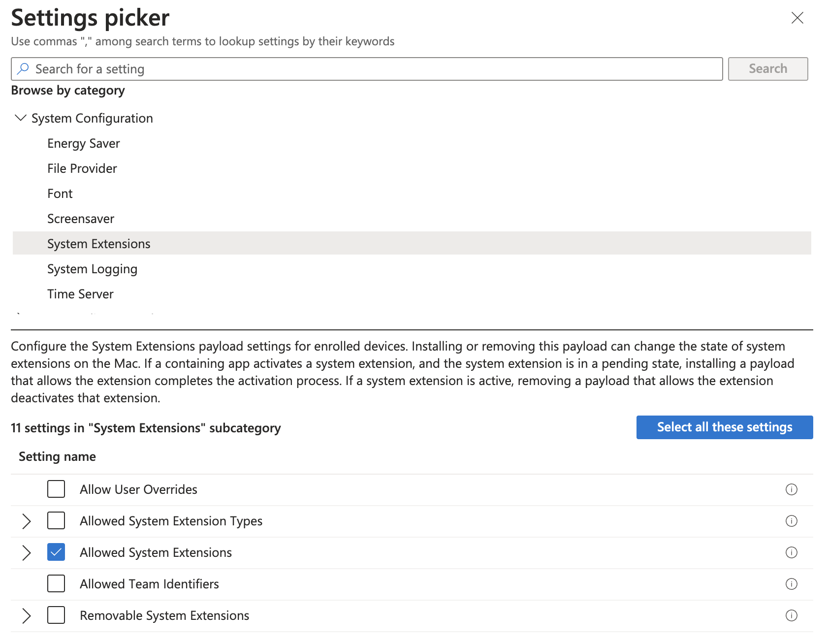Viewport: 828px width, 644px height.
Task: Enable Allow User Overrides checkbox
Action: tap(56, 489)
